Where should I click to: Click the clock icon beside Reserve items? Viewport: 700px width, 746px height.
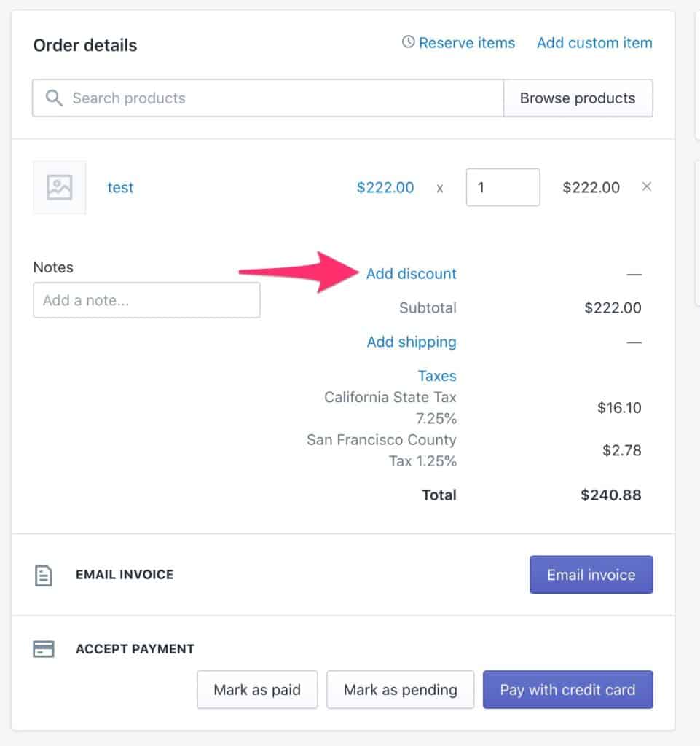pyautogui.click(x=408, y=42)
